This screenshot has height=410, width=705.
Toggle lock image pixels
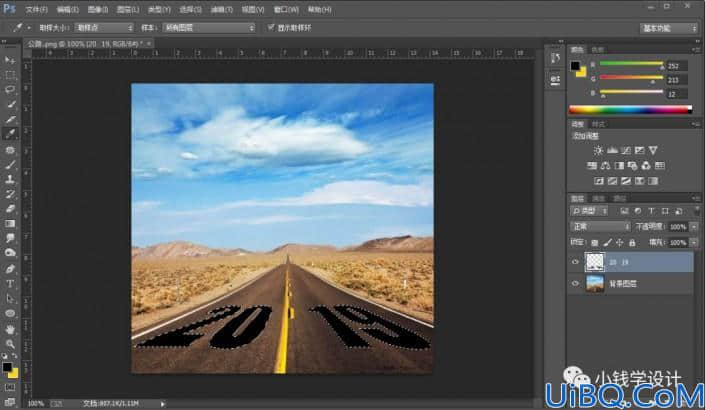607,243
